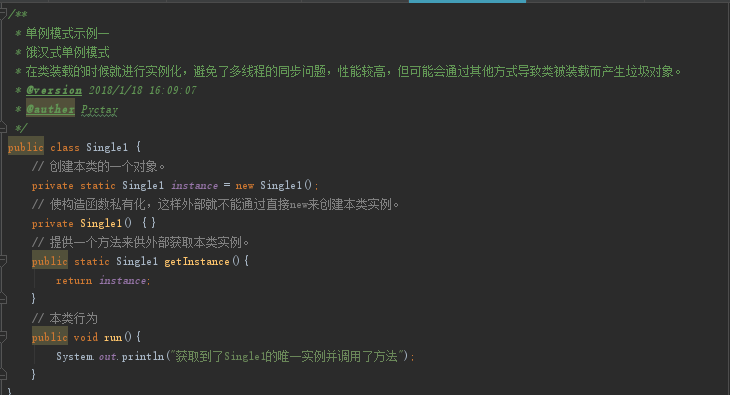The image size is (730, 395).
Task: Click the long comment starting 在类装载的时候
Action: point(354,71)
